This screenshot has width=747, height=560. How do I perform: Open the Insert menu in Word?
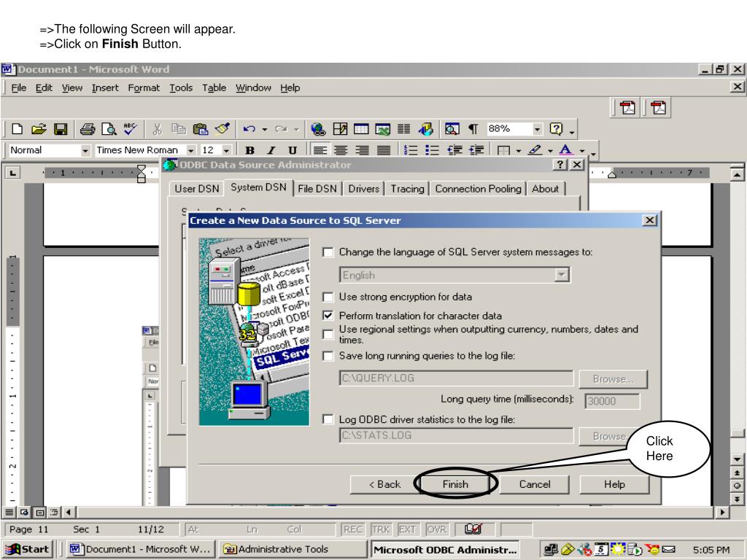[x=105, y=87]
